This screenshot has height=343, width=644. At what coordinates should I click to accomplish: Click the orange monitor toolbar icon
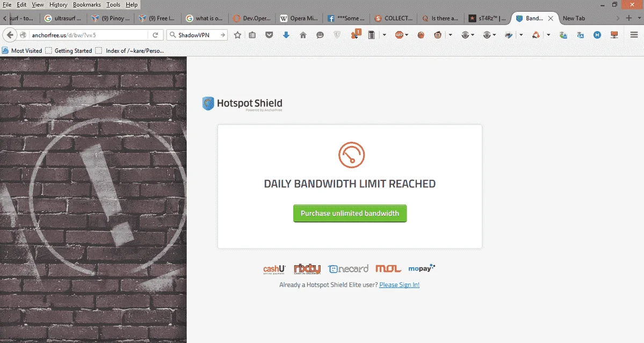[x=614, y=35]
